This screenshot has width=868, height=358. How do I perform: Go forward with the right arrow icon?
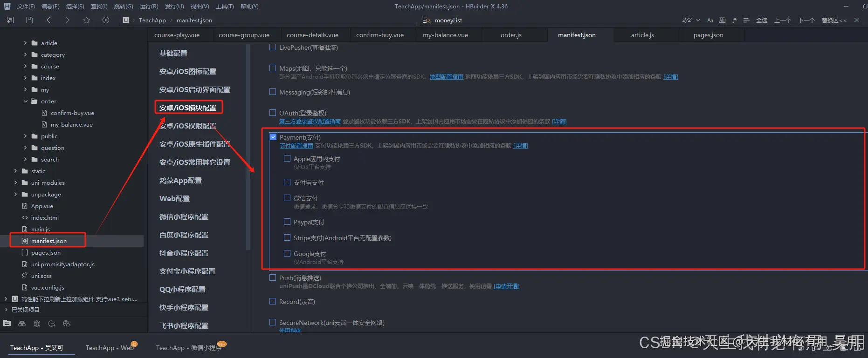(67, 20)
